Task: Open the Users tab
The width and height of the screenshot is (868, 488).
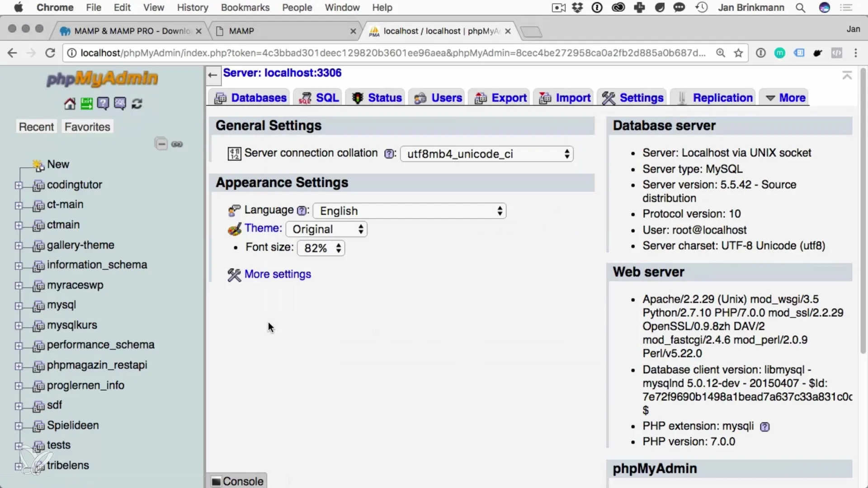Action: click(438, 98)
